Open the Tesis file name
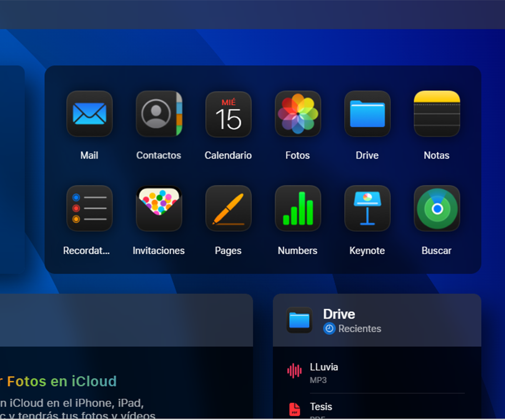Image resolution: width=505 pixels, height=420 pixels. pos(321,407)
